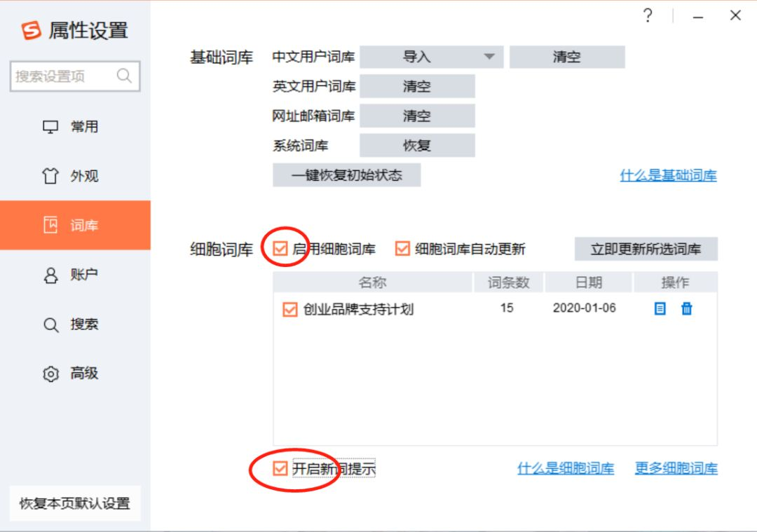The height and width of the screenshot is (532, 757).
Task: Select the 词库 tab in the sidebar
Action: coord(75,225)
